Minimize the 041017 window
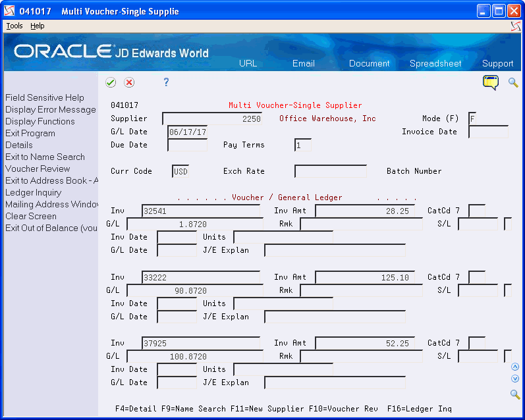The image size is (525, 420). [483, 11]
